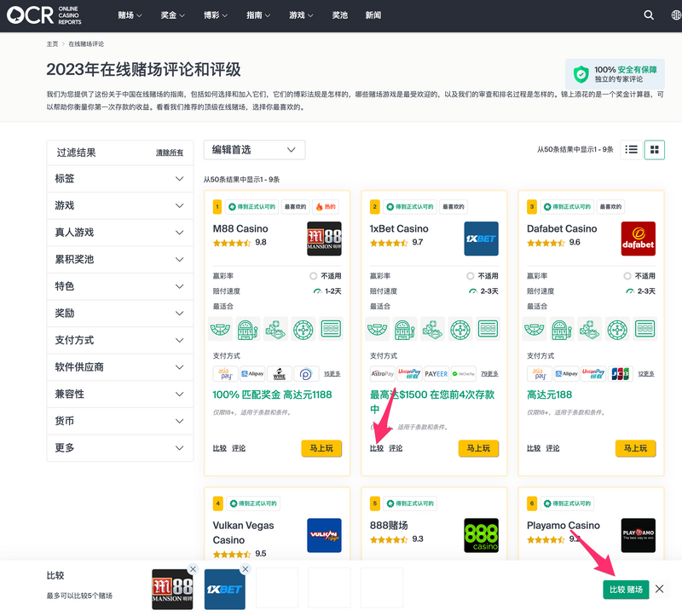Click 清除所有 to clear filters
Viewport: 682px width, 616px height.
[x=170, y=153]
